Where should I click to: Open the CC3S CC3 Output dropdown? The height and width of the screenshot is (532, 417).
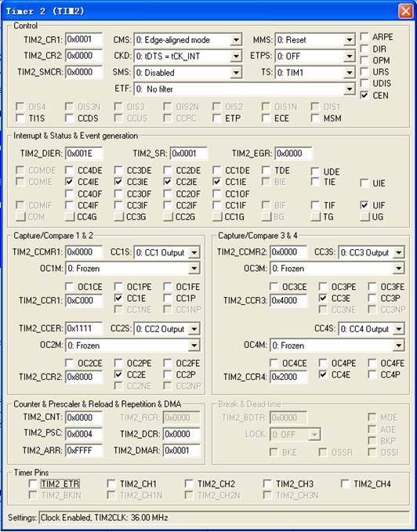point(372,252)
